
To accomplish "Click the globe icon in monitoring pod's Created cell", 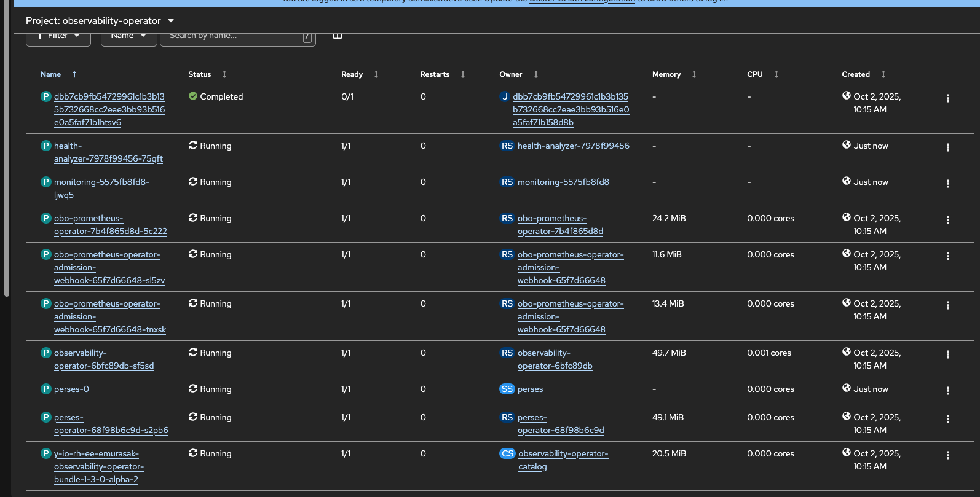I will (x=847, y=181).
